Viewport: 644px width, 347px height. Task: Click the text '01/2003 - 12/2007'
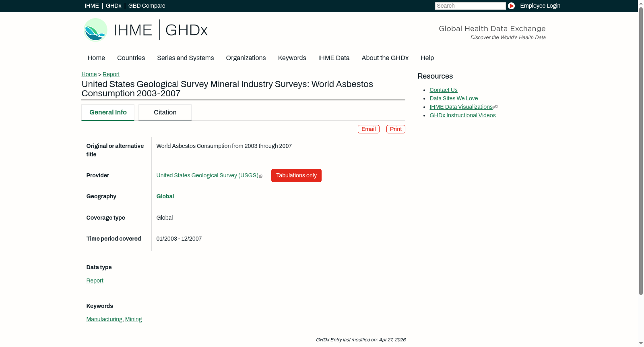pyautogui.click(x=179, y=239)
